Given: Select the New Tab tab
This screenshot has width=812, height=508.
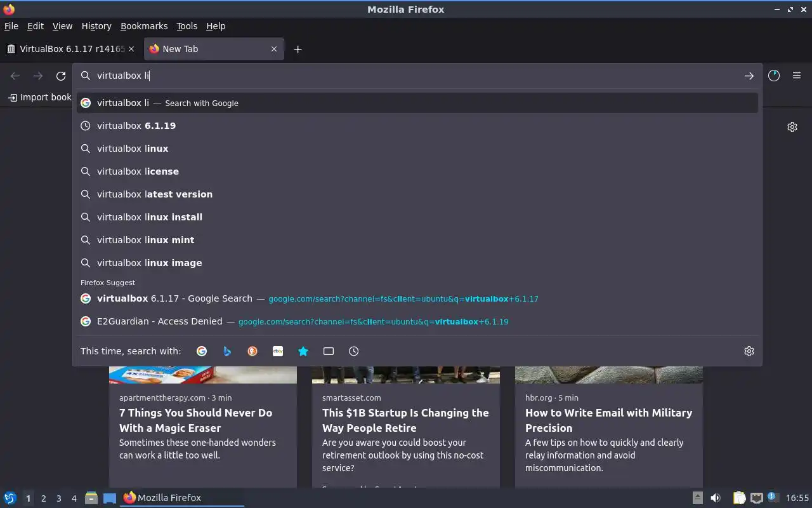Looking at the screenshot, I should [214, 49].
